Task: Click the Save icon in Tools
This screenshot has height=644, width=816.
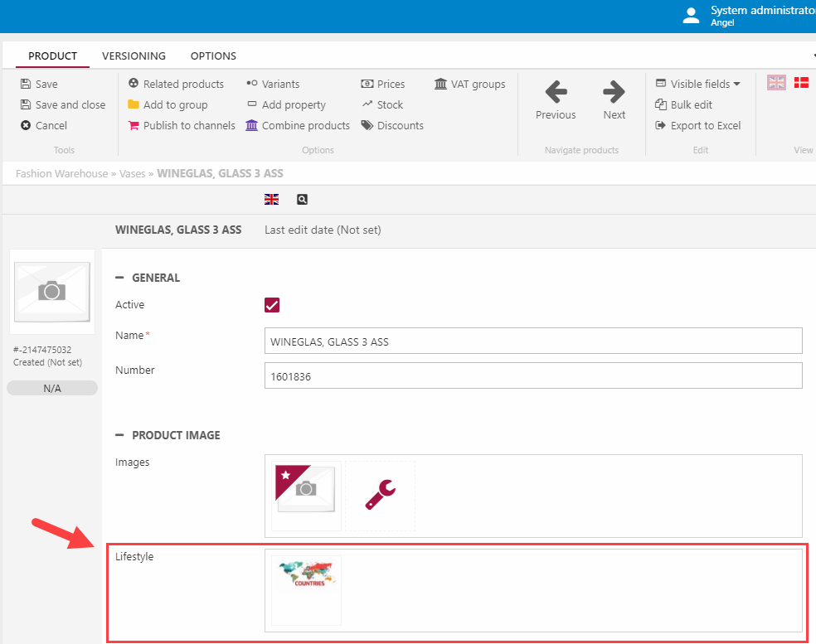Action: pyautogui.click(x=26, y=84)
